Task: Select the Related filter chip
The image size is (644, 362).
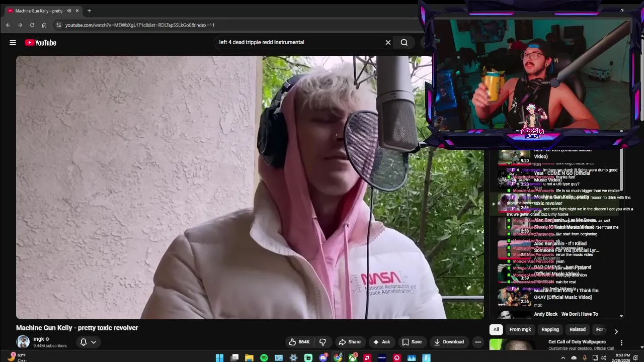Action: pos(578,329)
